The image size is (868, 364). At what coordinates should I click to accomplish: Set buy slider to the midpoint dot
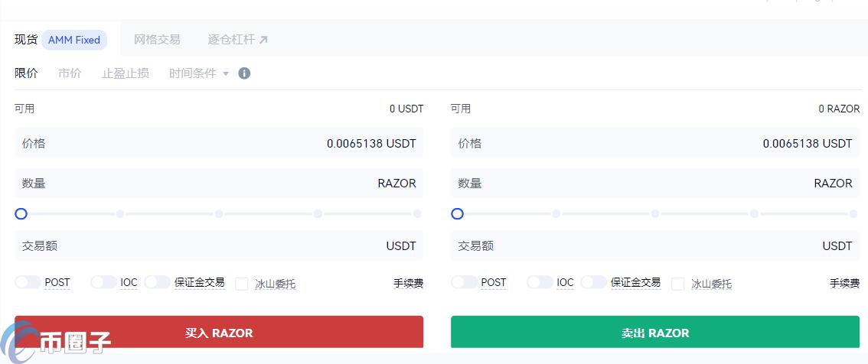[x=219, y=213]
